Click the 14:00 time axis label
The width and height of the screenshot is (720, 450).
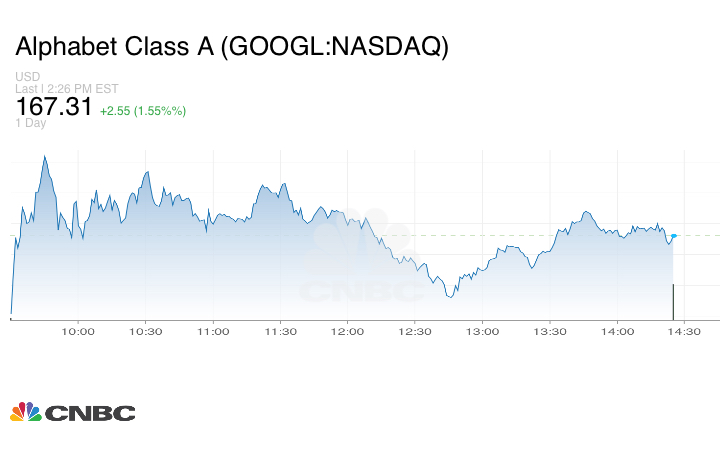coord(618,332)
